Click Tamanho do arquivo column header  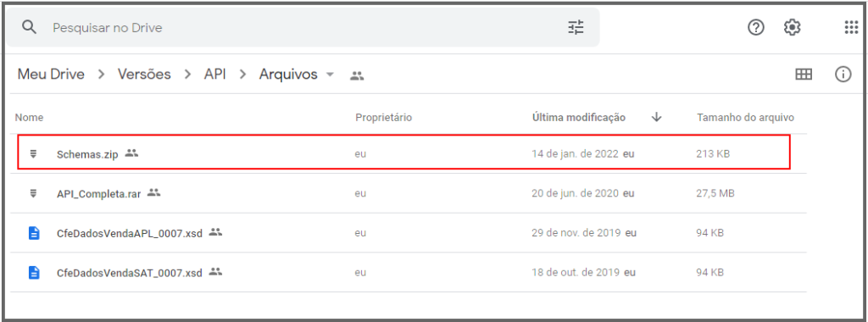pyautogui.click(x=745, y=117)
